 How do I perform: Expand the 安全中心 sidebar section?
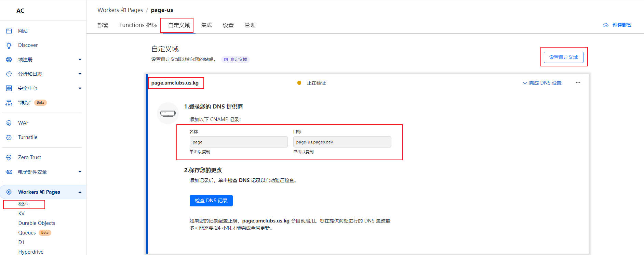[80, 88]
